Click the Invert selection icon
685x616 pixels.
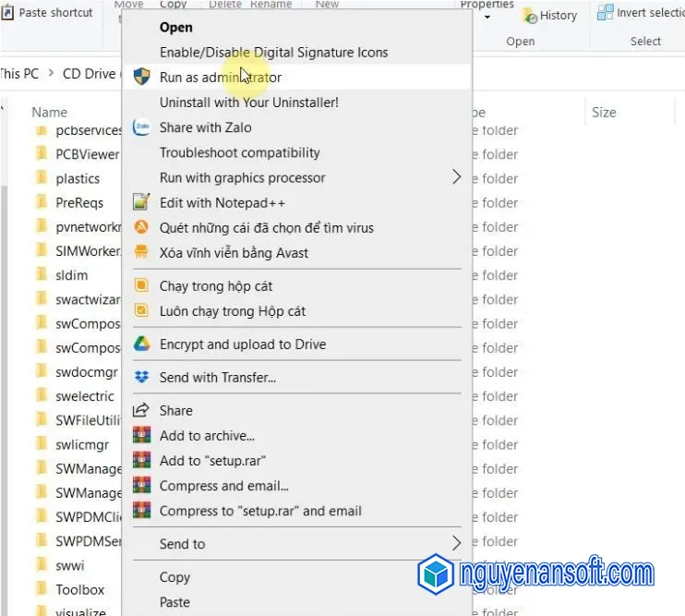pyautogui.click(x=605, y=12)
